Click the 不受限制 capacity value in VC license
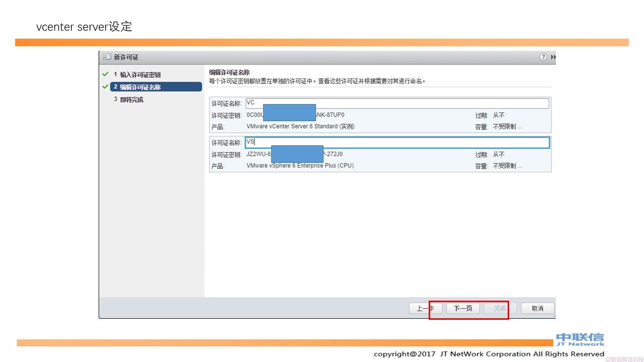 pyautogui.click(x=507, y=127)
